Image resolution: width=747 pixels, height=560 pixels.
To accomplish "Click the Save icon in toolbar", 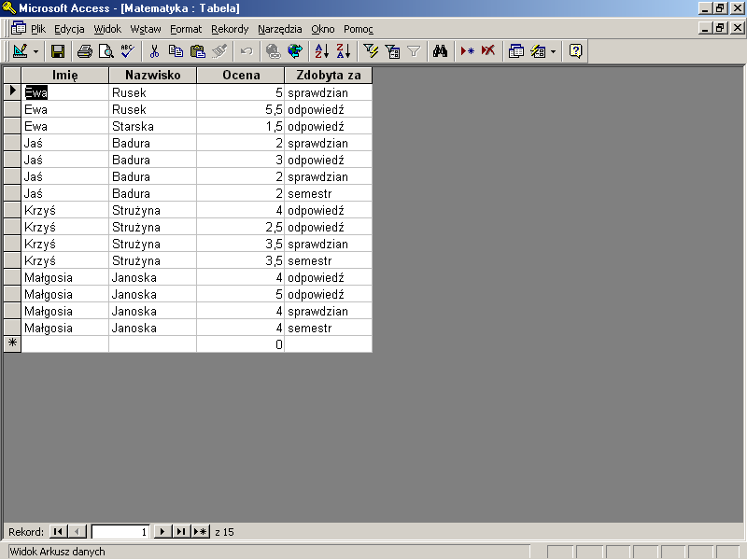I will (x=58, y=51).
